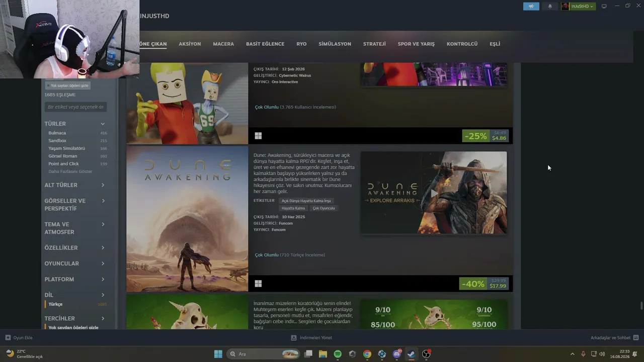Expand the OYUNCULAR filter section
The width and height of the screenshot is (644, 362).
pos(75,263)
